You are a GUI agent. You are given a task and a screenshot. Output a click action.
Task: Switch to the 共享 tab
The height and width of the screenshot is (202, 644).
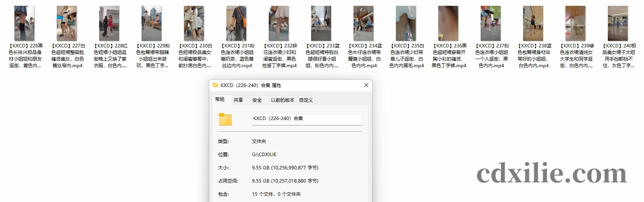(x=238, y=100)
